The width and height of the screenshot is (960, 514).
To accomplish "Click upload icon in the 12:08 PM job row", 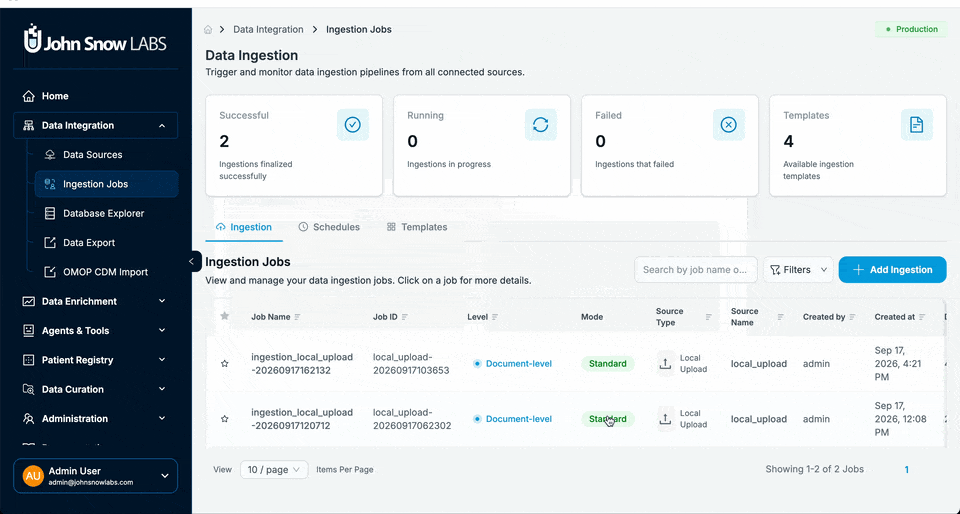I will (666, 419).
